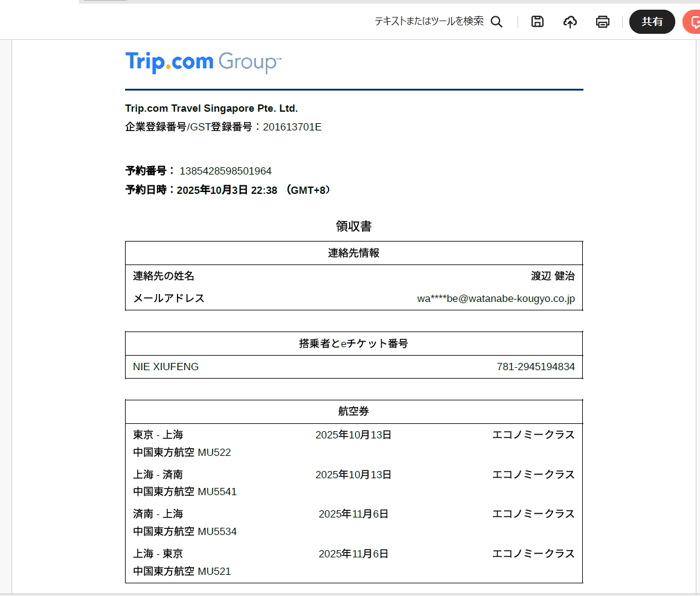The image size is (700, 596).
Task: Click flight number MU522 text
Action: point(214,452)
